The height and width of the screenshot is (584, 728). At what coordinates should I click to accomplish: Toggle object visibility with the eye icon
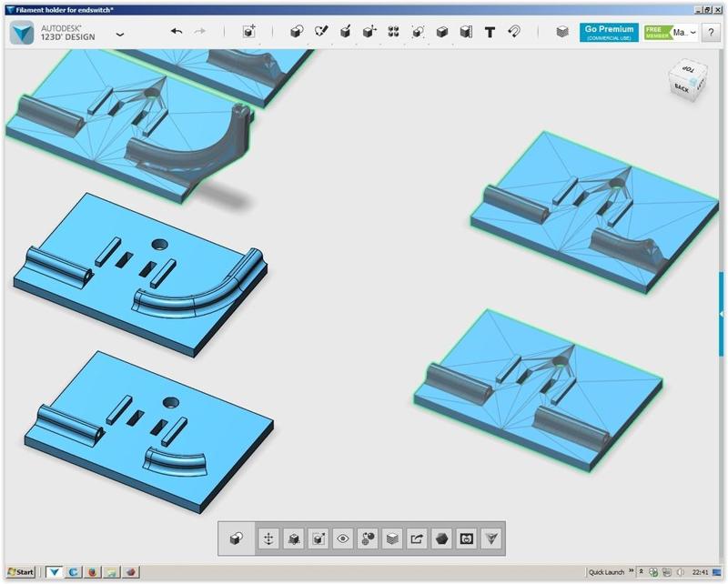[343, 539]
